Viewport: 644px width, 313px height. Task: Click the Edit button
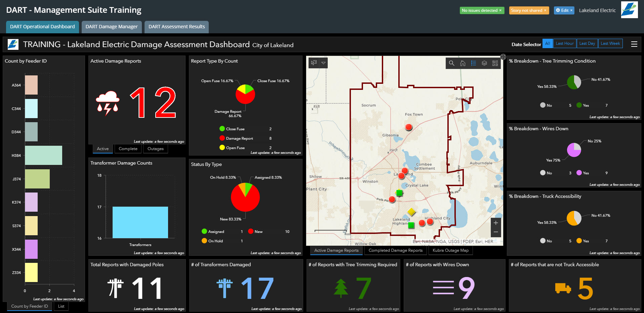point(564,10)
